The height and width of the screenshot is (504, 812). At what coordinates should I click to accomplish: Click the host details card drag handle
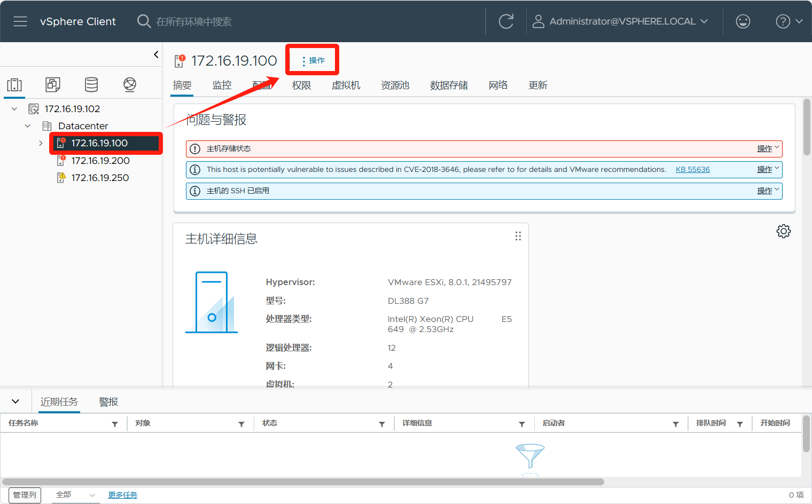pos(518,236)
